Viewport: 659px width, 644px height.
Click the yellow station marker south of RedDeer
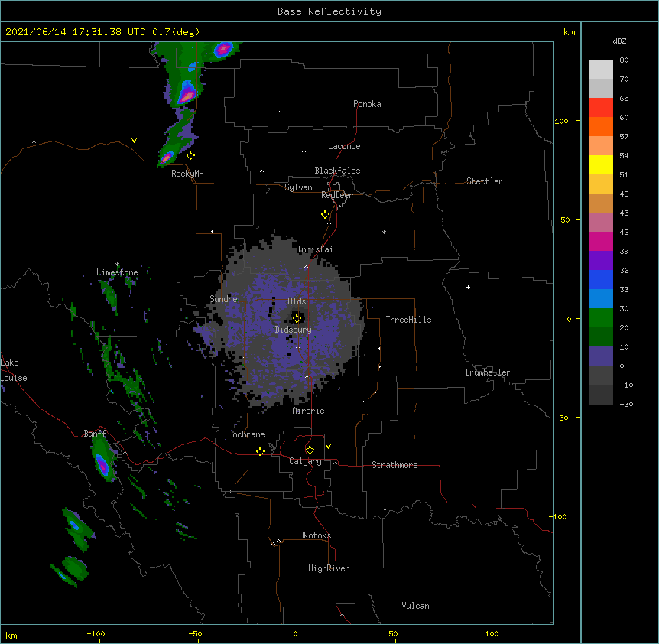tap(326, 215)
